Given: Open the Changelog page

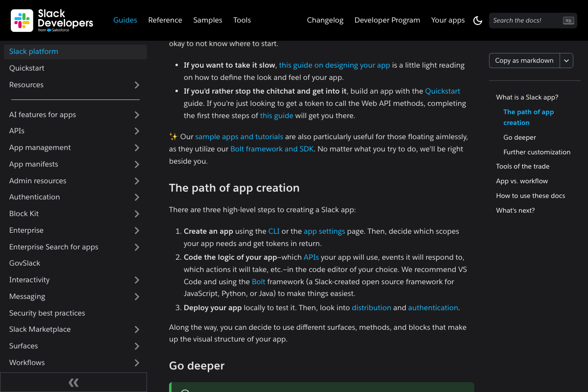Looking at the screenshot, I should coord(325,20).
